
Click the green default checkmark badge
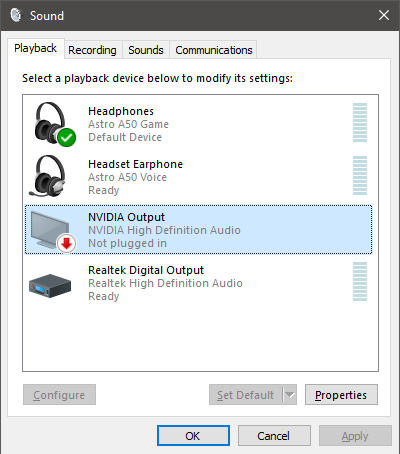(66, 137)
